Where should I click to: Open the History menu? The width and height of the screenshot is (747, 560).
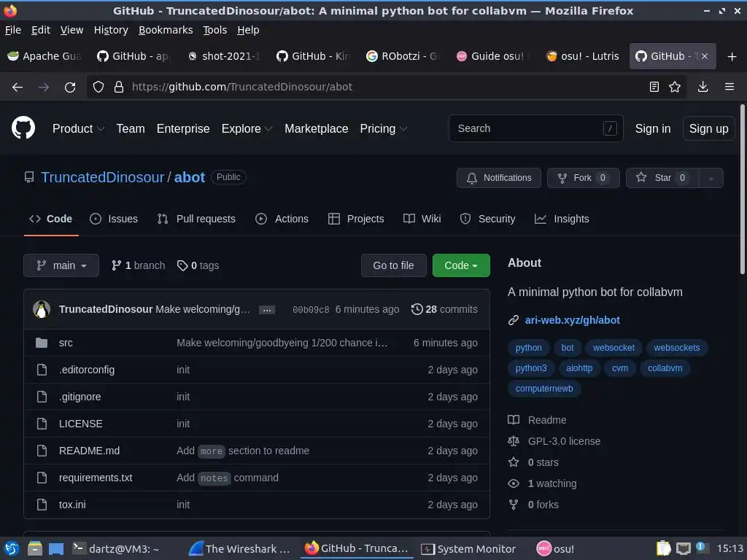pyautogui.click(x=111, y=30)
